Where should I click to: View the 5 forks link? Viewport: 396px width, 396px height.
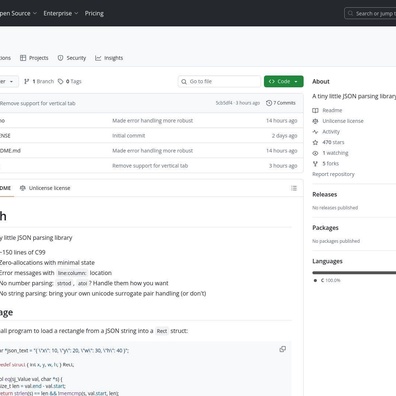point(331,164)
